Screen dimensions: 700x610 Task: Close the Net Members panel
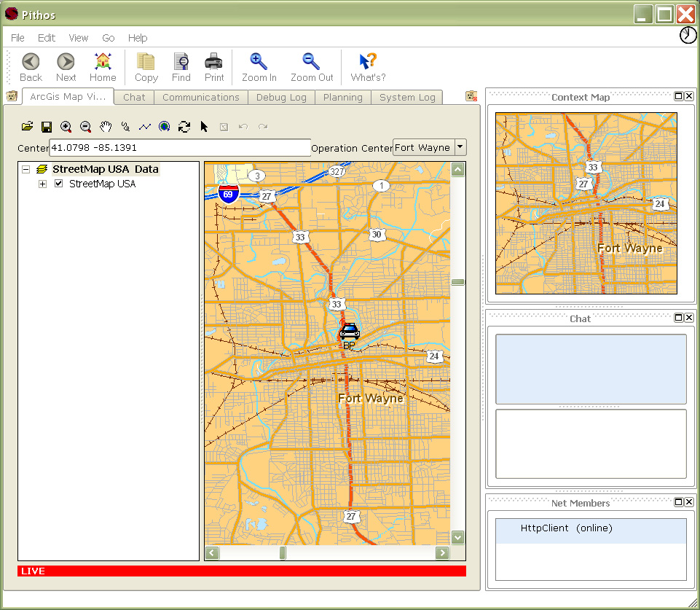click(689, 502)
